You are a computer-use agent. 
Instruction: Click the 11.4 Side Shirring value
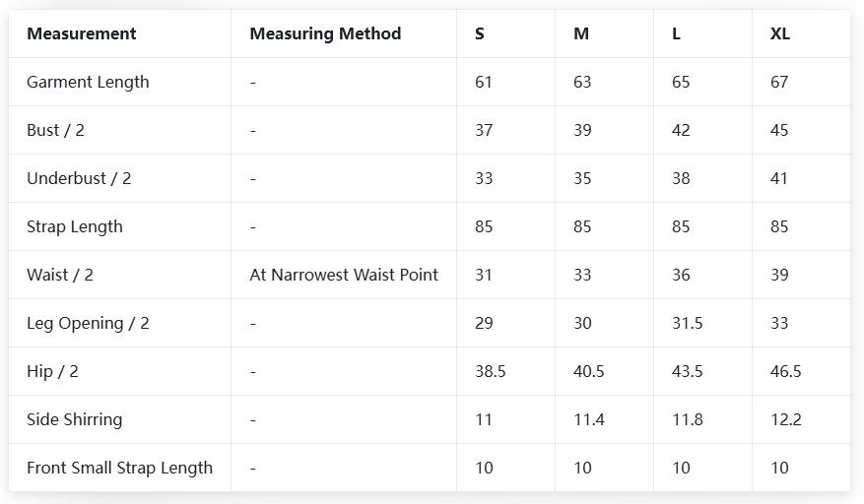click(589, 419)
